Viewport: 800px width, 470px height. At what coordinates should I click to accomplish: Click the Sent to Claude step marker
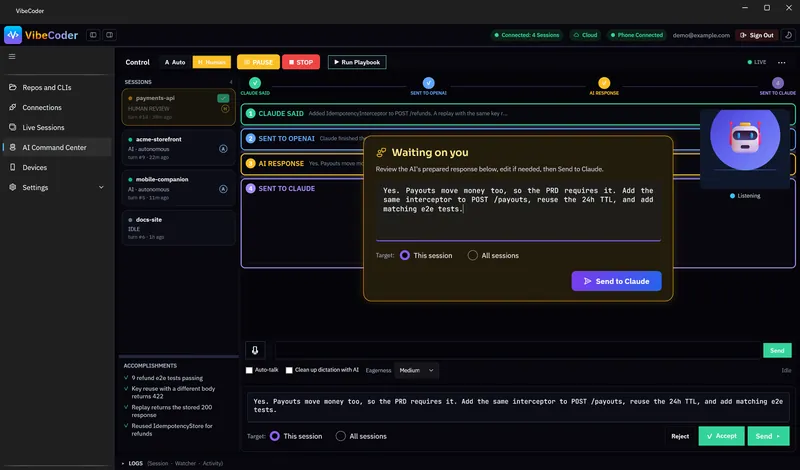(x=778, y=83)
